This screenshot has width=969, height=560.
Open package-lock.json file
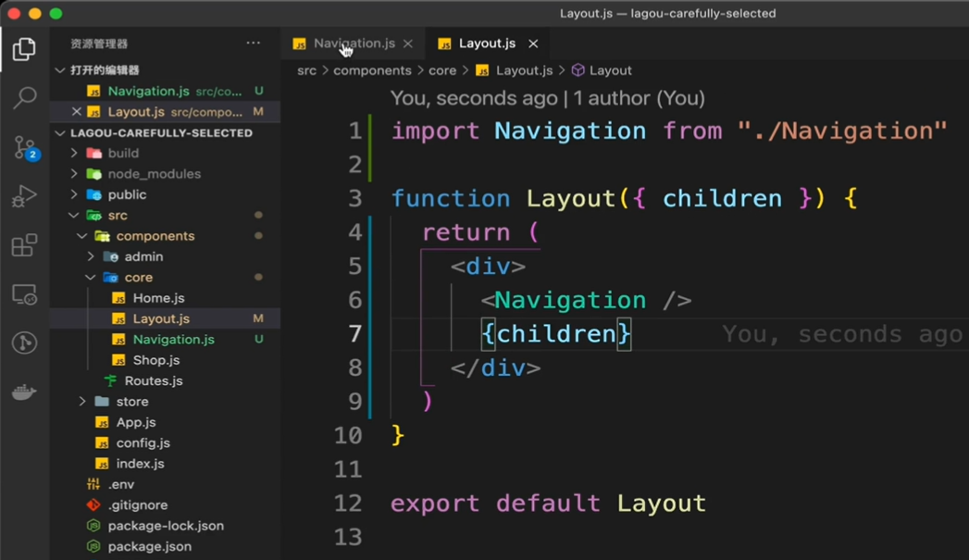tap(166, 526)
